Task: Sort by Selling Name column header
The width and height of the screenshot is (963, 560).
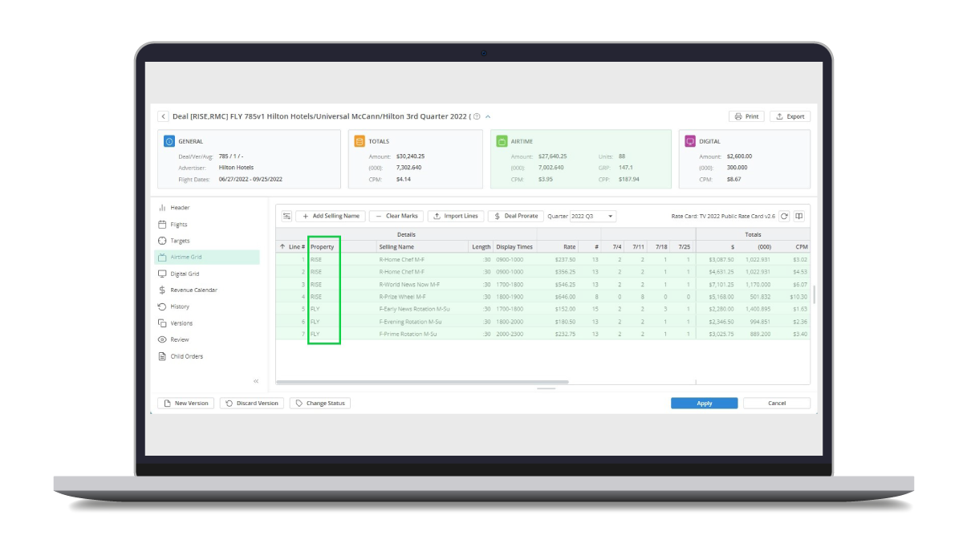Action: click(x=422, y=246)
